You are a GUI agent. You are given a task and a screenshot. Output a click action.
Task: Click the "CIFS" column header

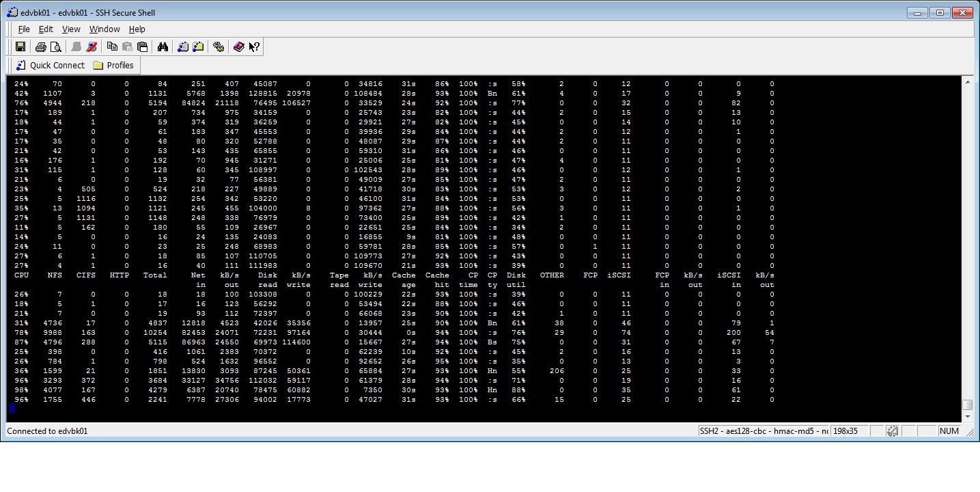(86, 275)
